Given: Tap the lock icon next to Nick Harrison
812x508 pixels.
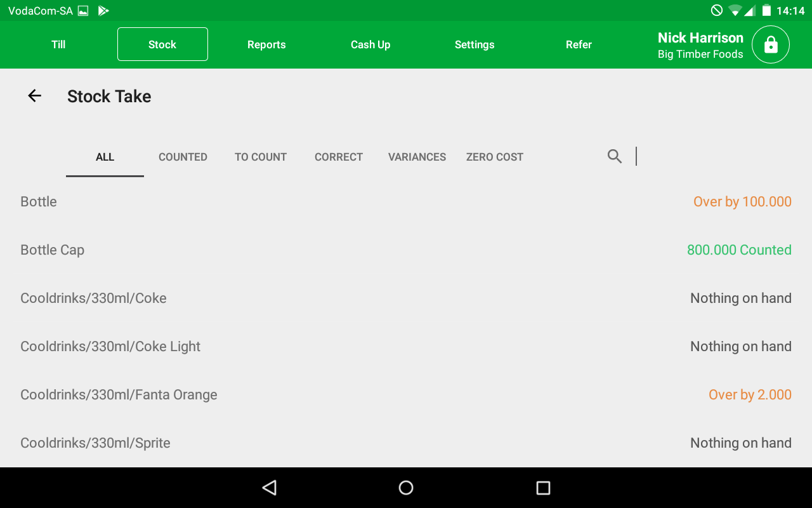Looking at the screenshot, I should pyautogui.click(x=771, y=44).
